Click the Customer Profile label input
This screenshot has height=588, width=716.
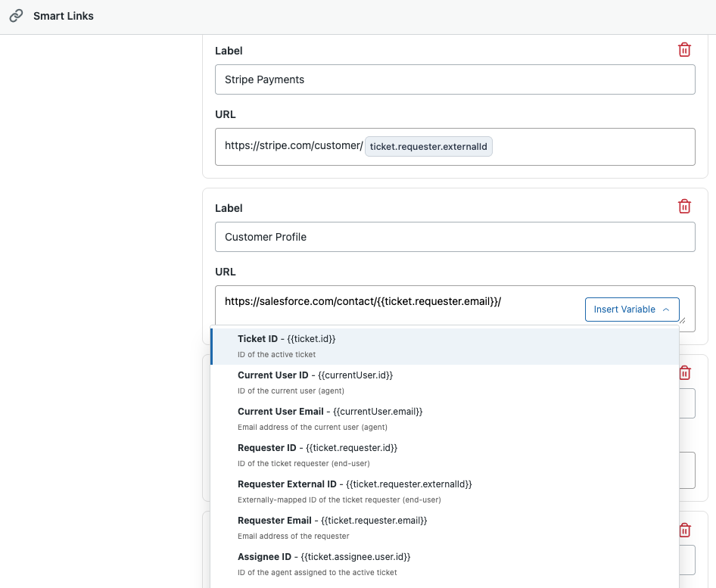[x=454, y=237]
